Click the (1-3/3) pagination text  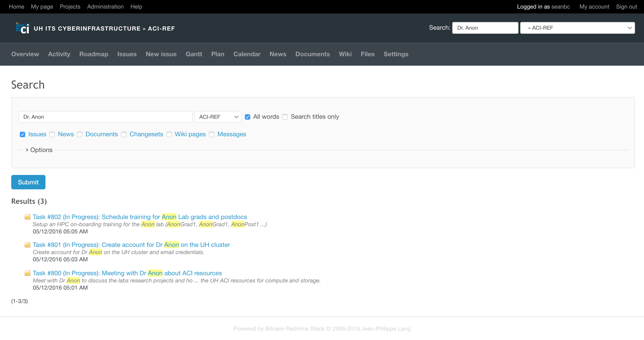[20, 301]
